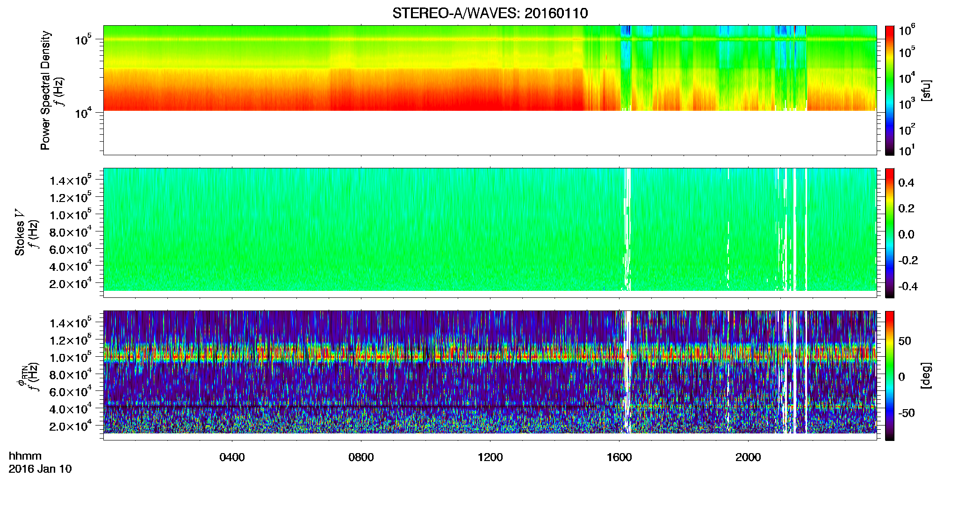This screenshot has width=980, height=505.
Task: Click the STEREO-A/WAVES: 20160110 plot title
Action: [490, 13]
